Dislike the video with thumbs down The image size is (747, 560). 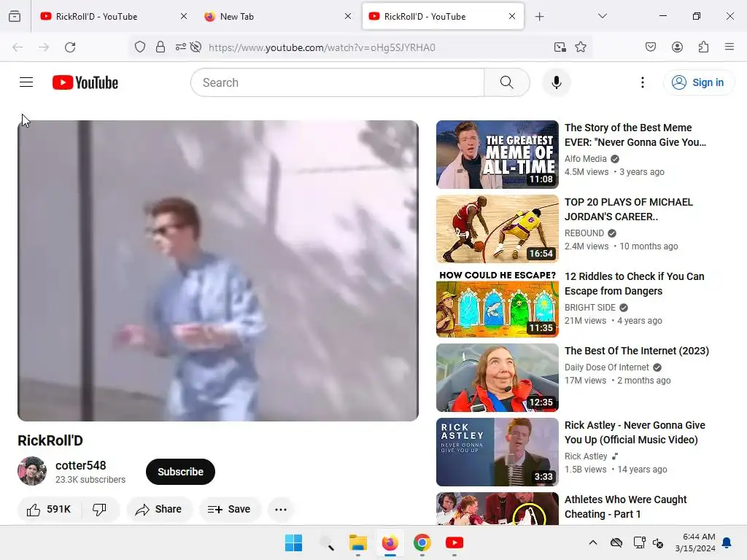99,510
